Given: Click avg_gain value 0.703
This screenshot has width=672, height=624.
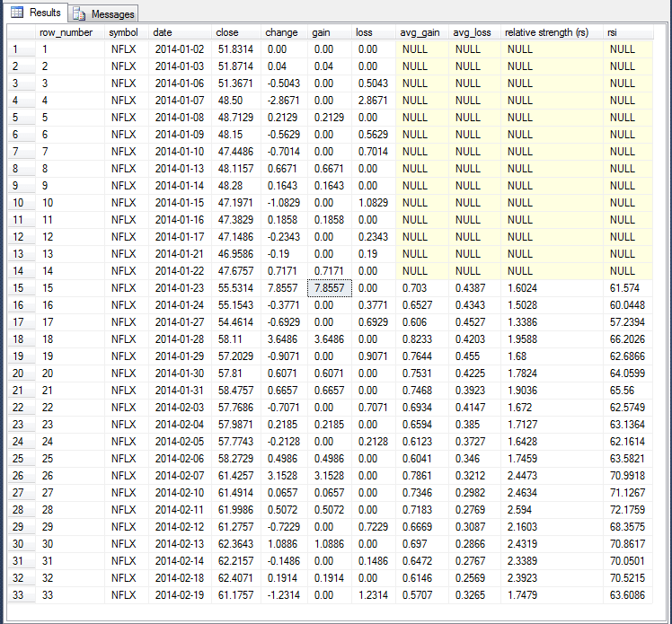Looking at the screenshot, I should pos(422,288).
